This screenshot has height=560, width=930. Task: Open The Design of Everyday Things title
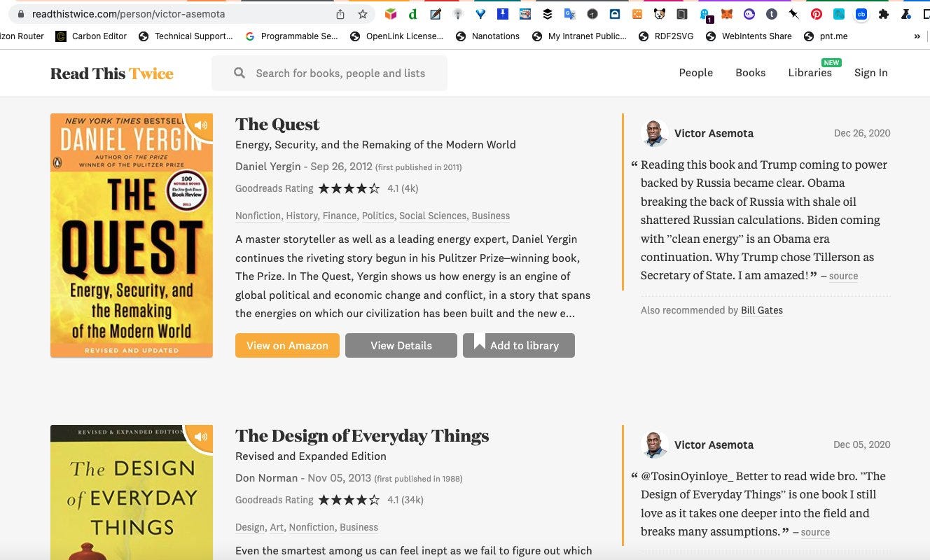tap(362, 435)
